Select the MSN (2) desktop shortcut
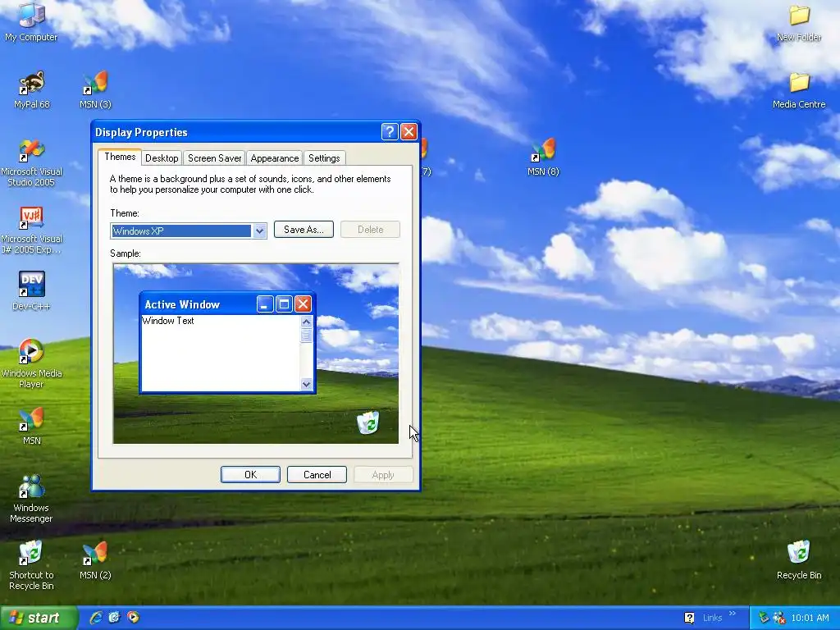Screen dimensions: 840x630 pyautogui.click(x=95, y=560)
